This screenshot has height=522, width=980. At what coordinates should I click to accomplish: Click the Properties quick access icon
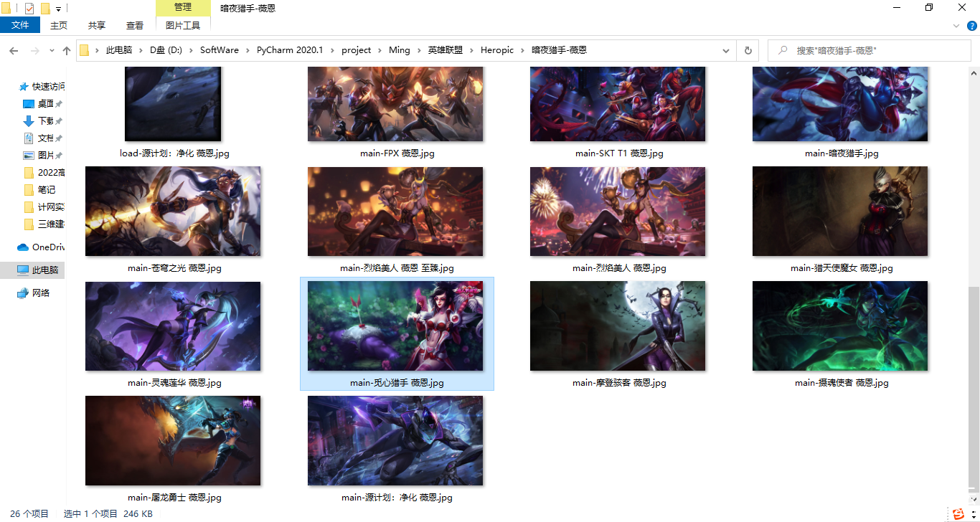click(x=29, y=9)
